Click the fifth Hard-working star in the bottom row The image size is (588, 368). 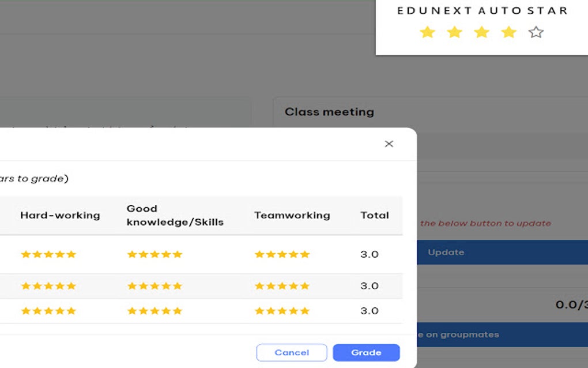point(72,310)
